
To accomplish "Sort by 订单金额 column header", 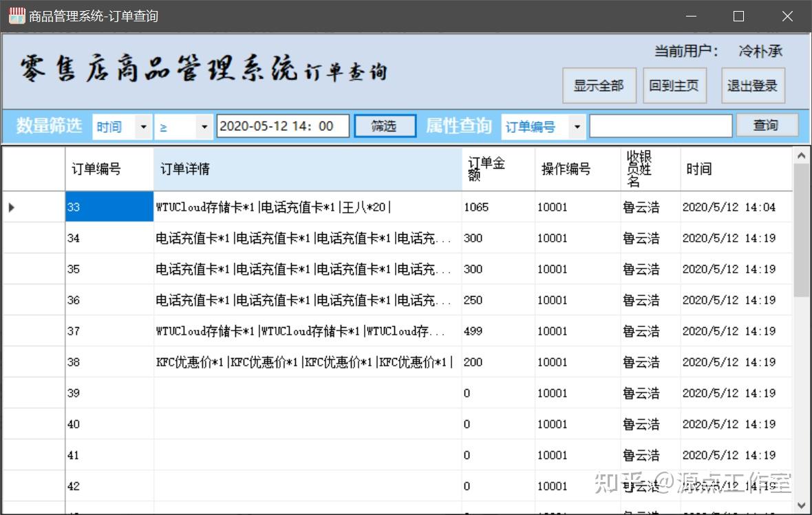I will tap(498, 169).
